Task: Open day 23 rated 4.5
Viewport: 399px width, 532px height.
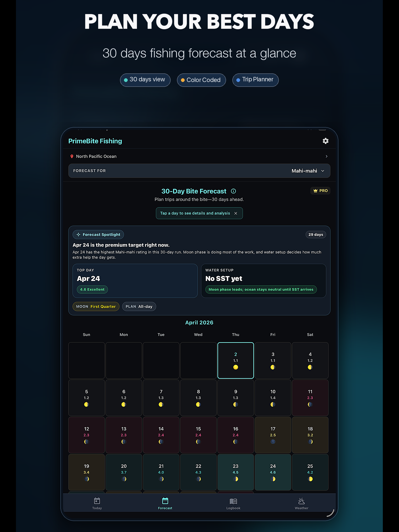Action: click(x=236, y=472)
